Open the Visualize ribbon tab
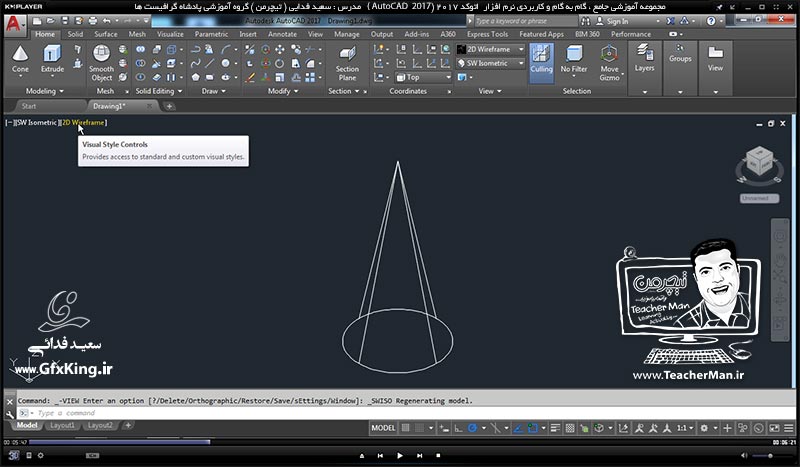 click(170, 34)
